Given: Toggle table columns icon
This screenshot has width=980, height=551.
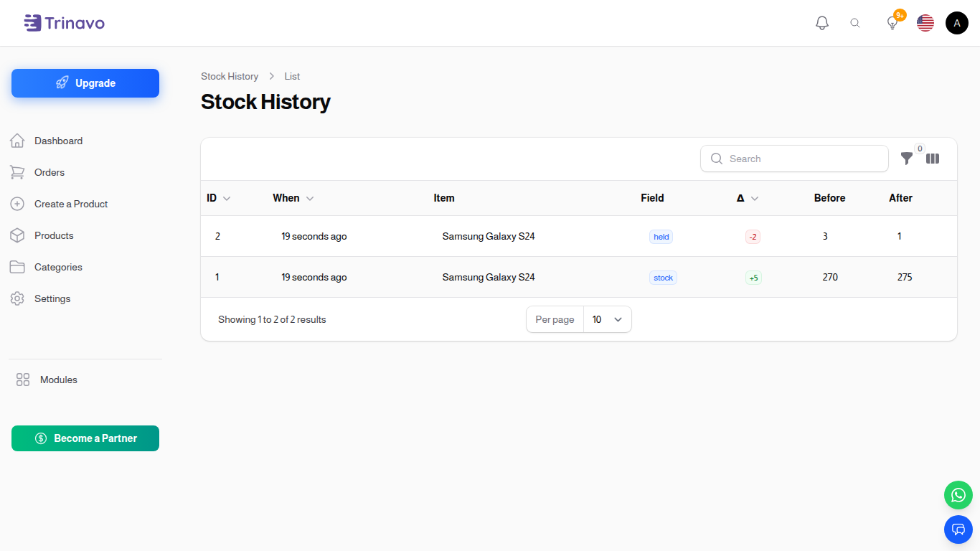Looking at the screenshot, I should tap(933, 159).
